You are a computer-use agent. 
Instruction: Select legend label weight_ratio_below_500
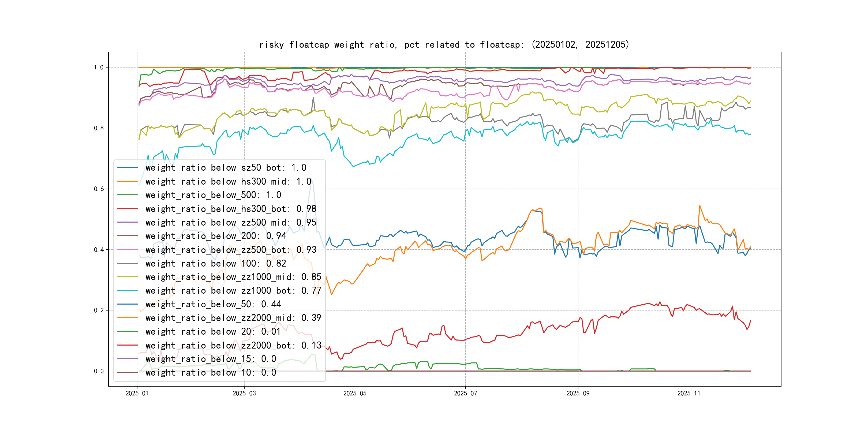[x=213, y=195]
